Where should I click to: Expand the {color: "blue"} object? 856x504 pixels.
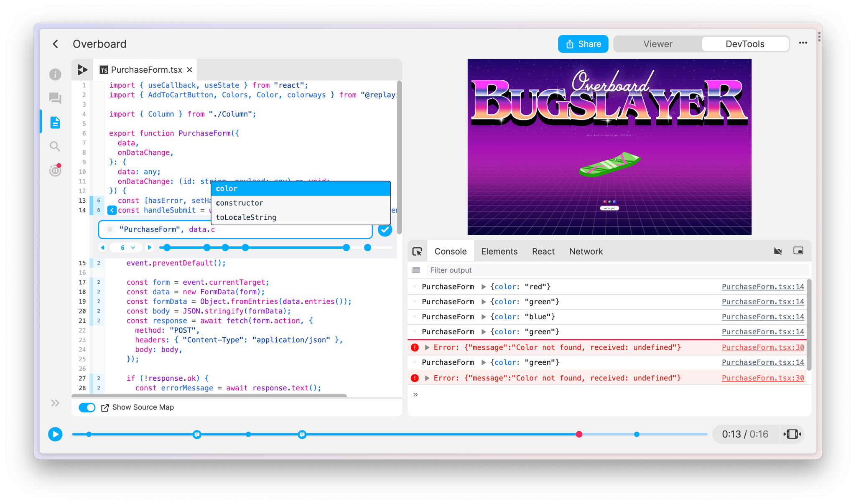(x=484, y=317)
